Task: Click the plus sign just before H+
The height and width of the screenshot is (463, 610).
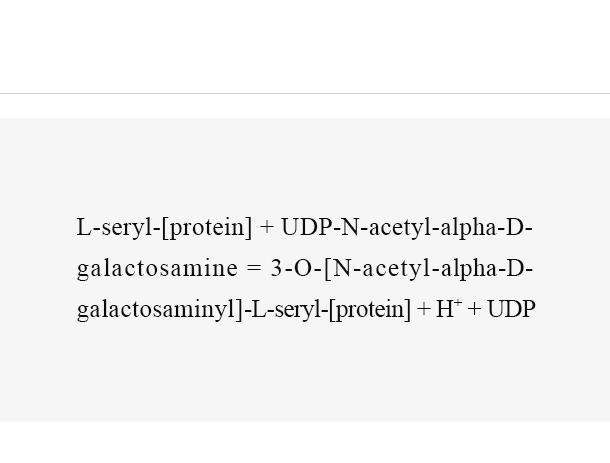Action: (424, 310)
